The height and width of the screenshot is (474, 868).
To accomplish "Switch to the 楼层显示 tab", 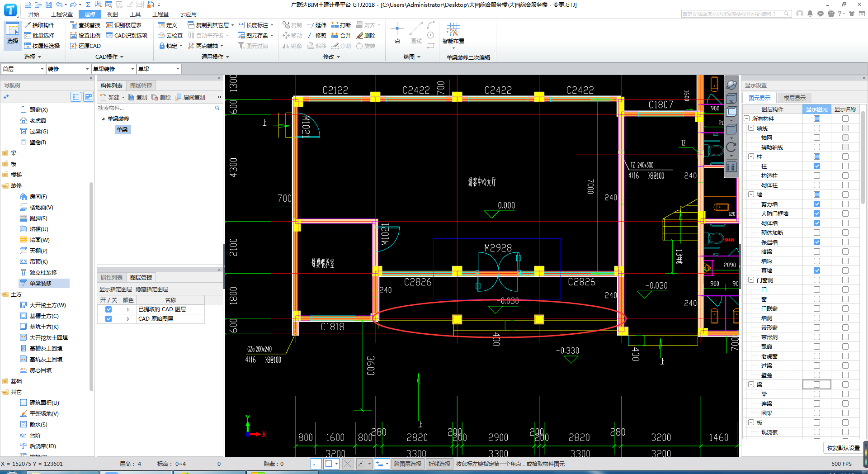I will coord(794,98).
